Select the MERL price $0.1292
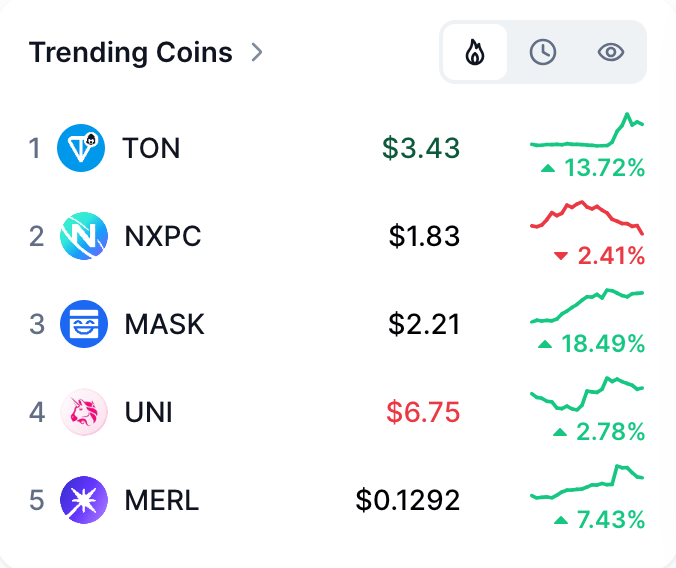676x568 pixels. [x=408, y=500]
